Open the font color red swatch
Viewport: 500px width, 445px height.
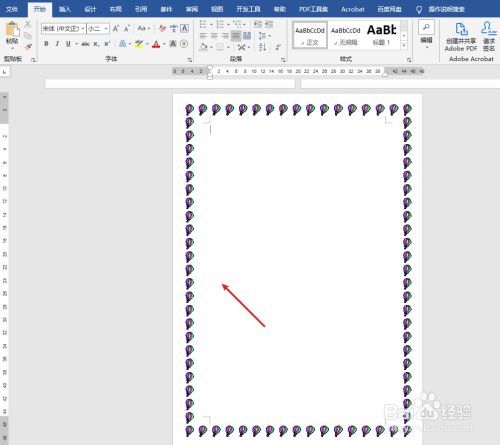pos(156,44)
